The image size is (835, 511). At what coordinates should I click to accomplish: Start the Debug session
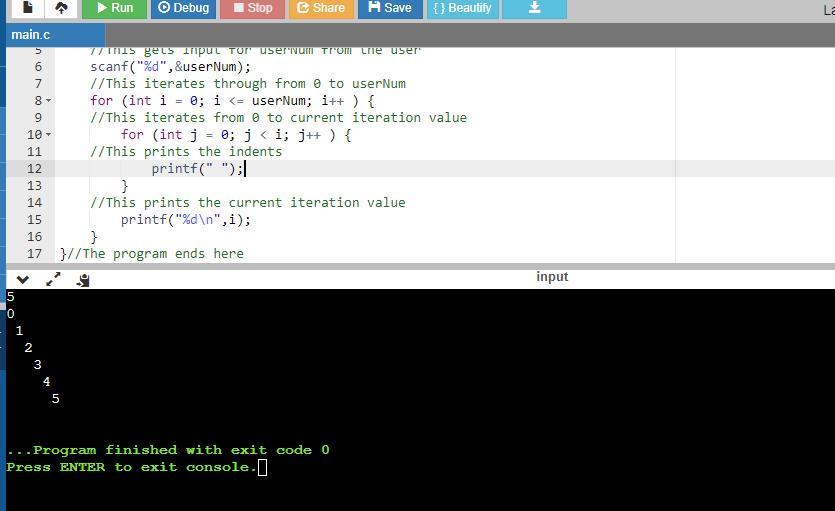183,8
